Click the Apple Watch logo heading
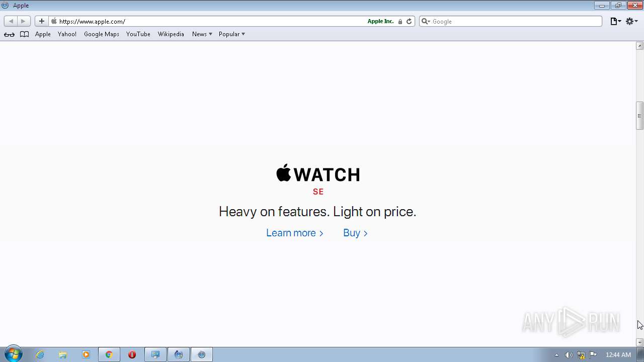 (318, 174)
